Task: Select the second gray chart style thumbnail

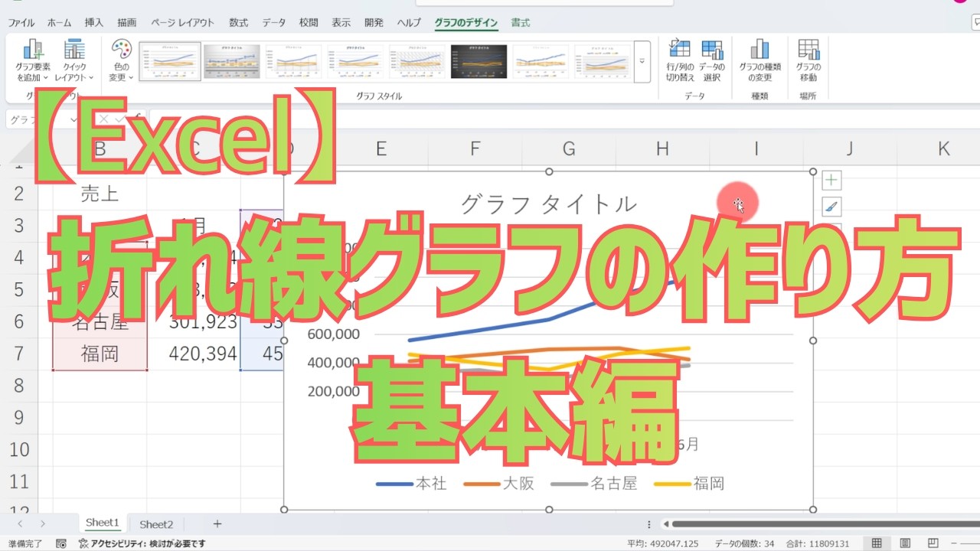Action: (232, 61)
